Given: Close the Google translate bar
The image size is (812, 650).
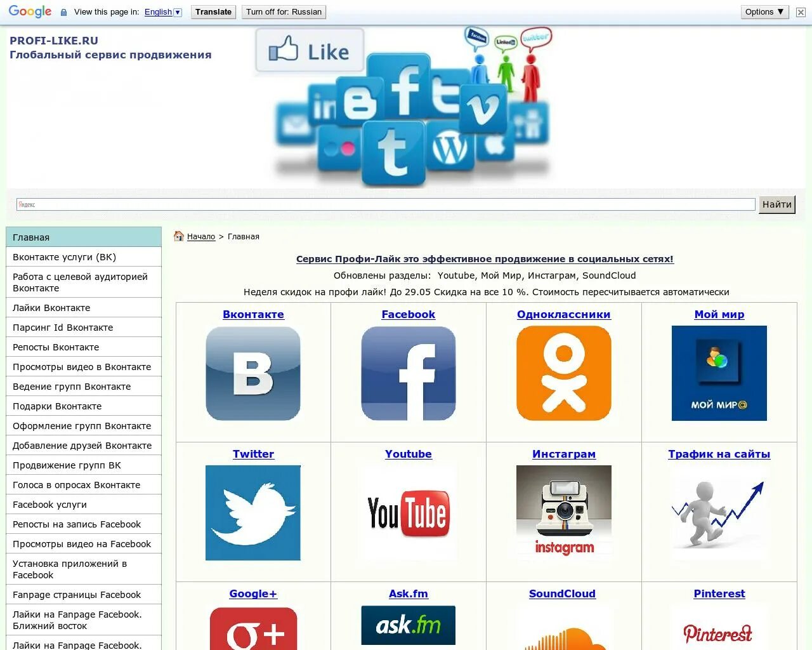Looking at the screenshot, I should click(x=801, y=12).
